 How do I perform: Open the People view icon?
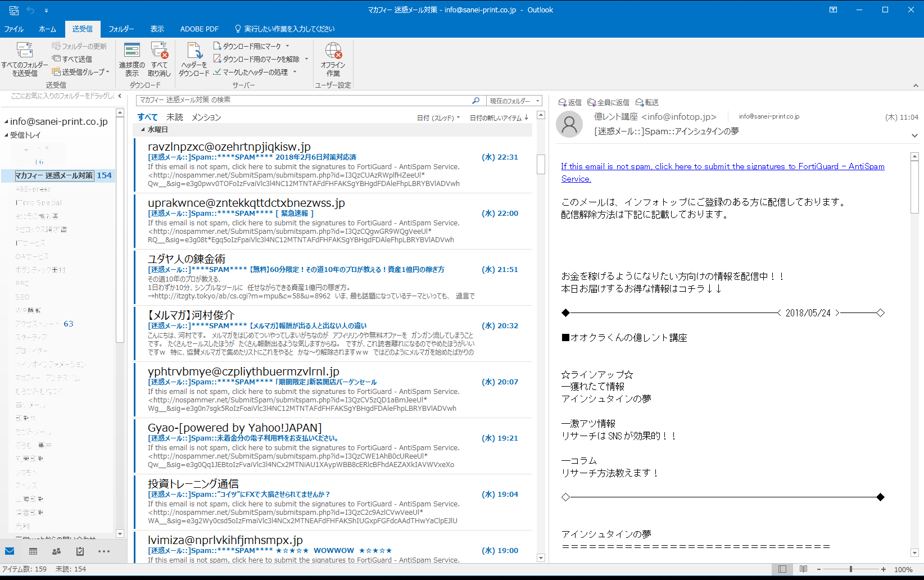tap(56, 551)
